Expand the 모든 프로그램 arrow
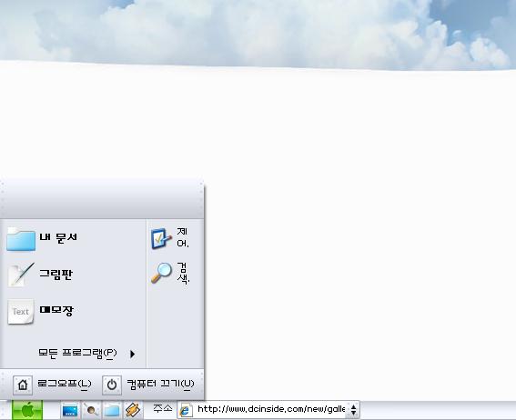Image resolution: width=516 pixels, height=420 pixels. tap(132, 354)
